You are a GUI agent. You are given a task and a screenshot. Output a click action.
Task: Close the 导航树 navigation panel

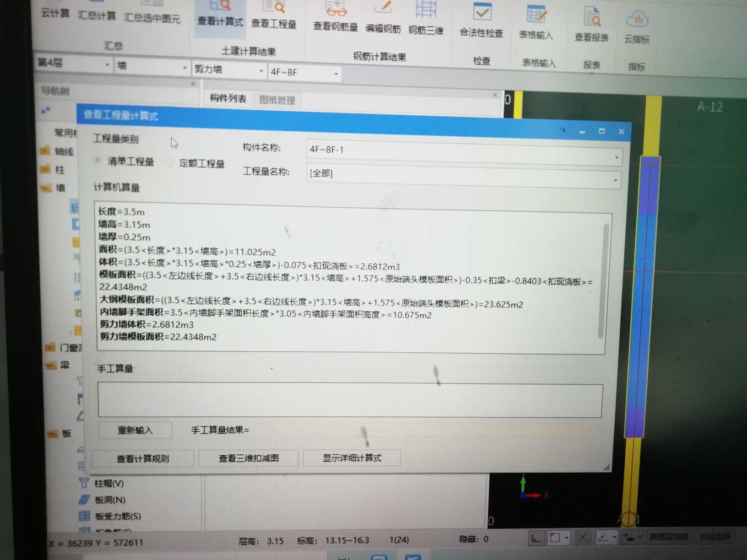[x=193, y=83]
